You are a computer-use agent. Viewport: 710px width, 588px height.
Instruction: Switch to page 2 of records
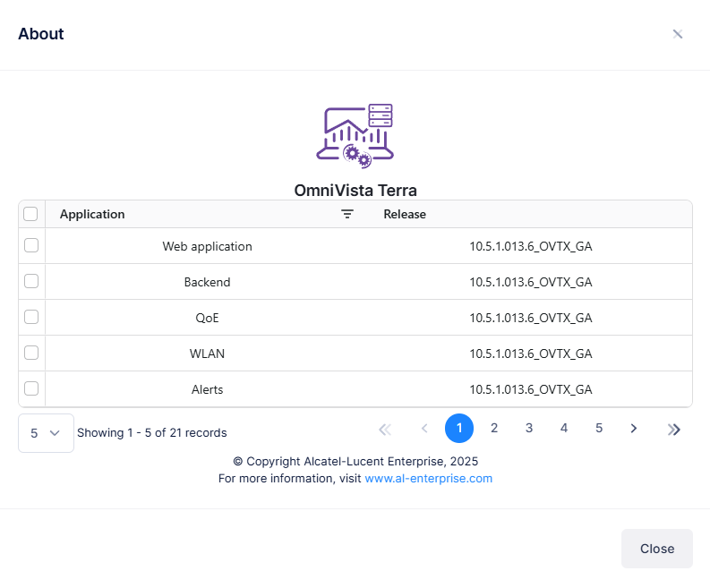494,429
